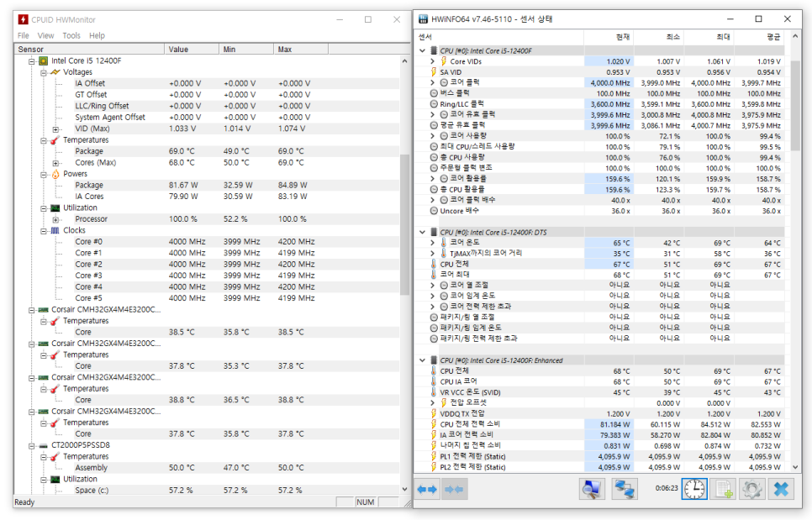Viewport: 812px width, 520px height.
Task: Click the Max column header in HWMonitor
Action: [x=301, y=50]
